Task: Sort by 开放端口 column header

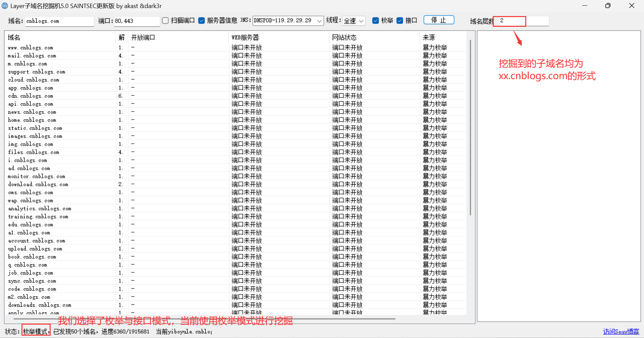Action: tap(178, 37)
